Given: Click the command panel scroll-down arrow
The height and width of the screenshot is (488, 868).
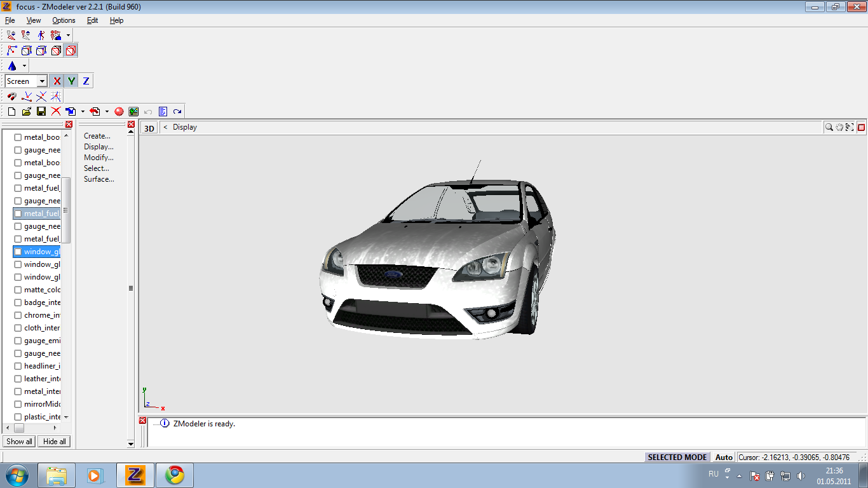Looking at the screenshot, I should click(x=131, y=444).
